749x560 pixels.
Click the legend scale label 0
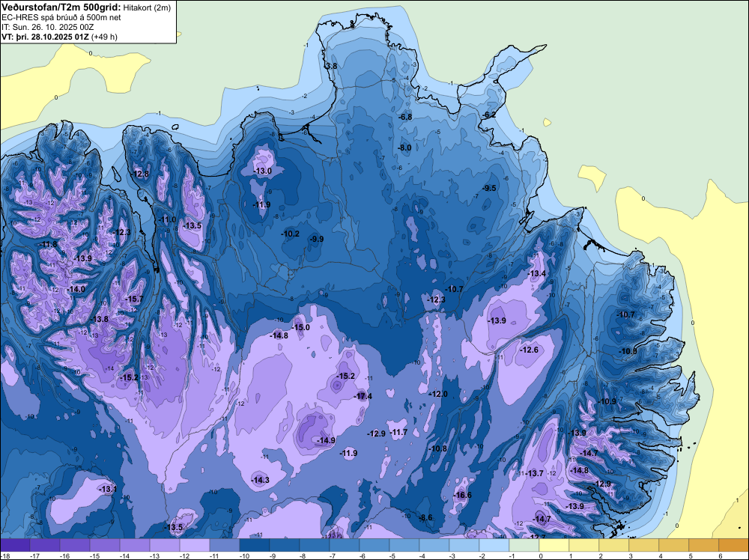coord(541,556)
